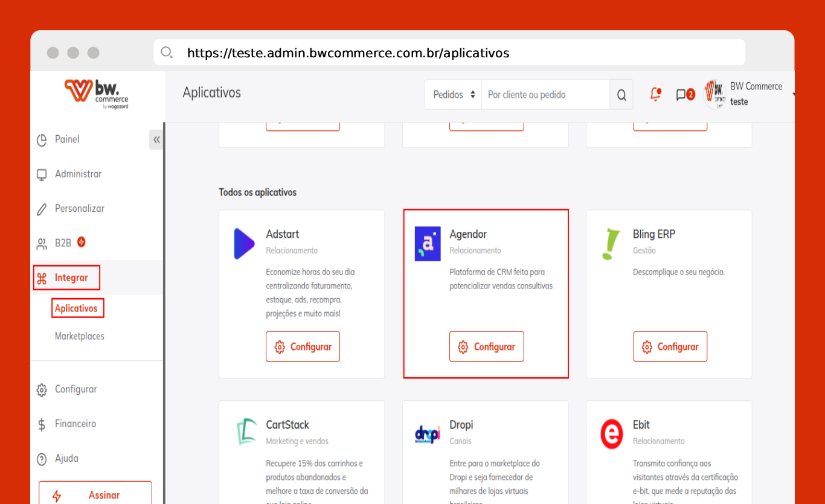The image size is (825, 504).
Task: Open the chat messages icon
Action: (681, 95)
